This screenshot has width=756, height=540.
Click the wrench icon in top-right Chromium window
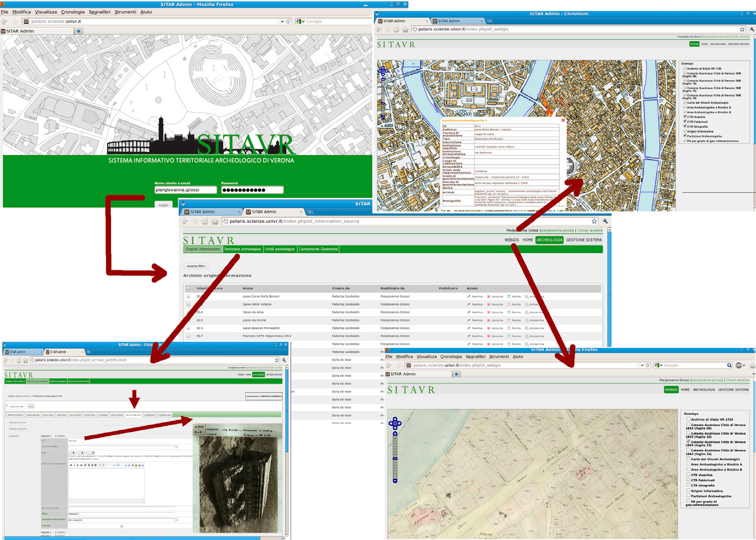click(x=752, y=29)
